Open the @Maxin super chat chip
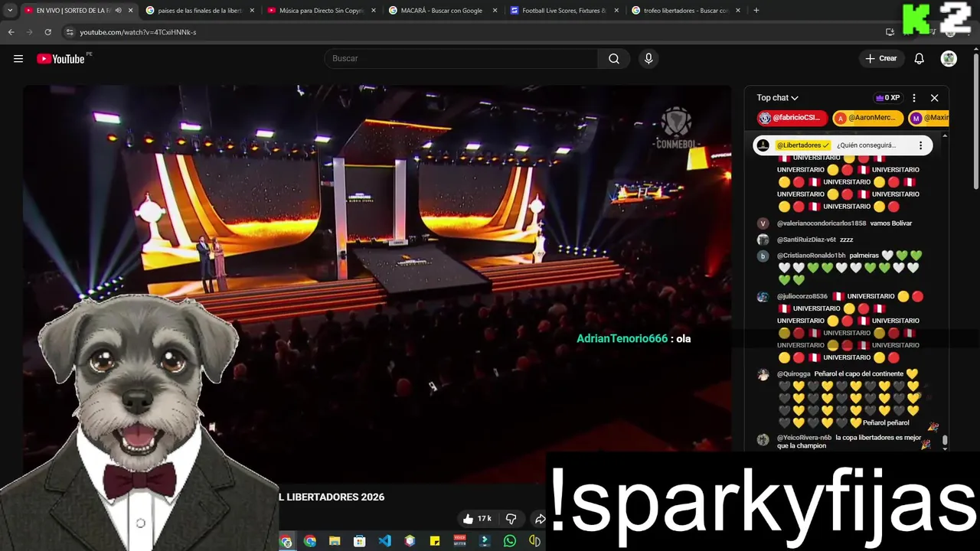This screenshot has width=980, height=551. tap(929, 118)
